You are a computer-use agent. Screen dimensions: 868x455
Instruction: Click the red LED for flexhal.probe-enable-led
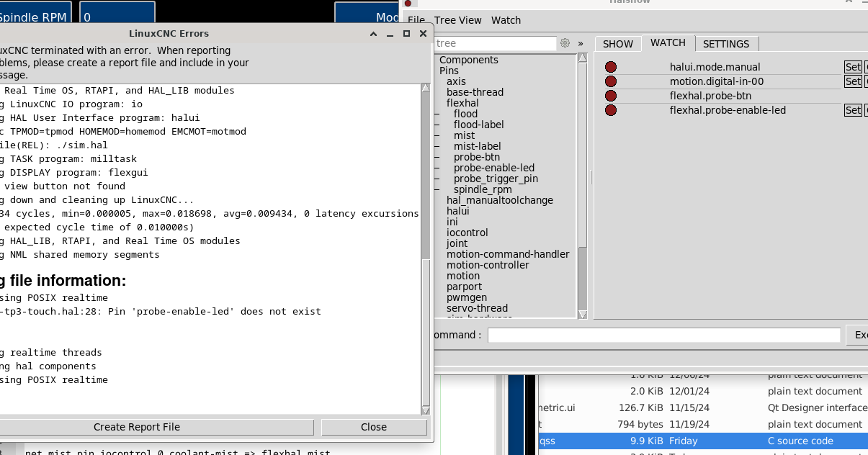(611, 110)
